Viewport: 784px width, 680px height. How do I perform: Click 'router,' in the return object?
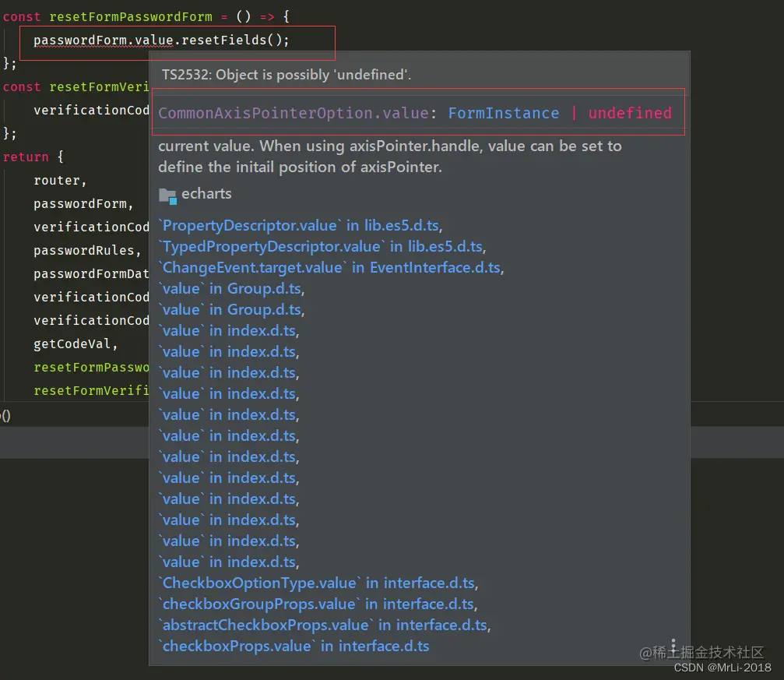[x=60, y=181]
